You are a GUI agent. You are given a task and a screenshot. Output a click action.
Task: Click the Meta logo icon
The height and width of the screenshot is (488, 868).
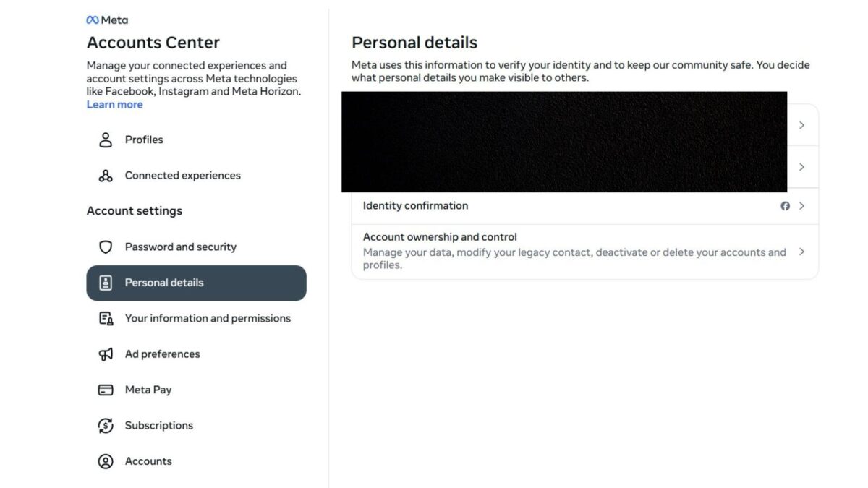click(x=93, y=20)
